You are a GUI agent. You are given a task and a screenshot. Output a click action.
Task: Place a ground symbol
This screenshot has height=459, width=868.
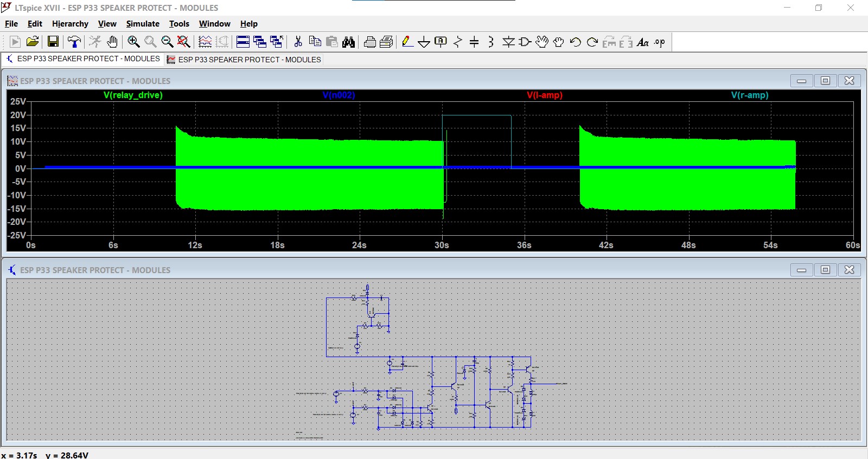click(424, 42)
